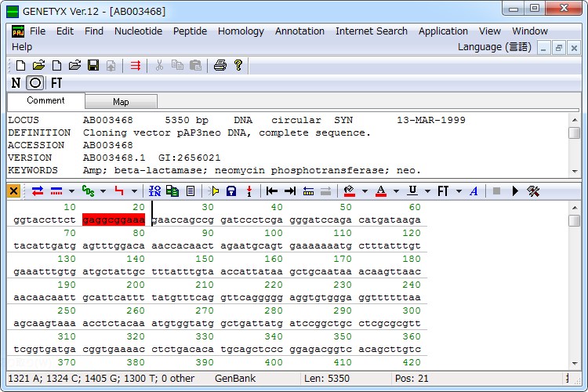Click the comment pane scroll-down arrow

click(x=575, y=171)
